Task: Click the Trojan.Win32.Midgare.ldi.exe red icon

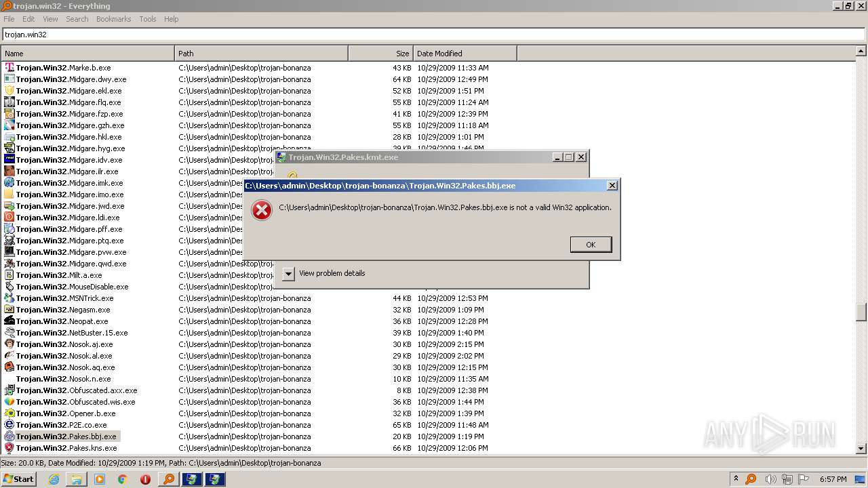Action: point(9,218)
